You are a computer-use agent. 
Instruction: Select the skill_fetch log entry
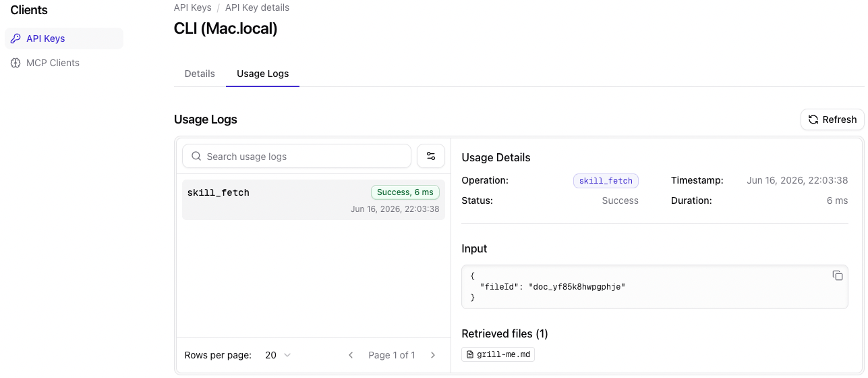click(x=314, y=200)
